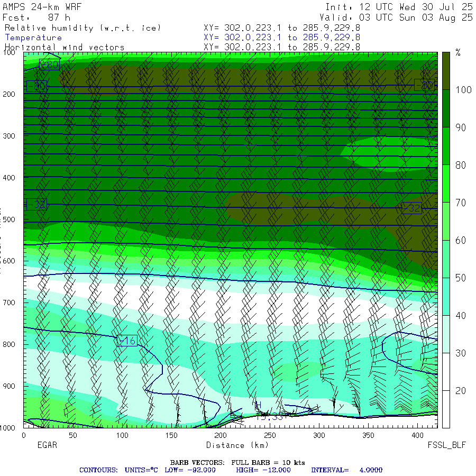
Task: Click the aqua 40–50 colorbar segment
Action: pyautogui.click(x=446, y=297)
